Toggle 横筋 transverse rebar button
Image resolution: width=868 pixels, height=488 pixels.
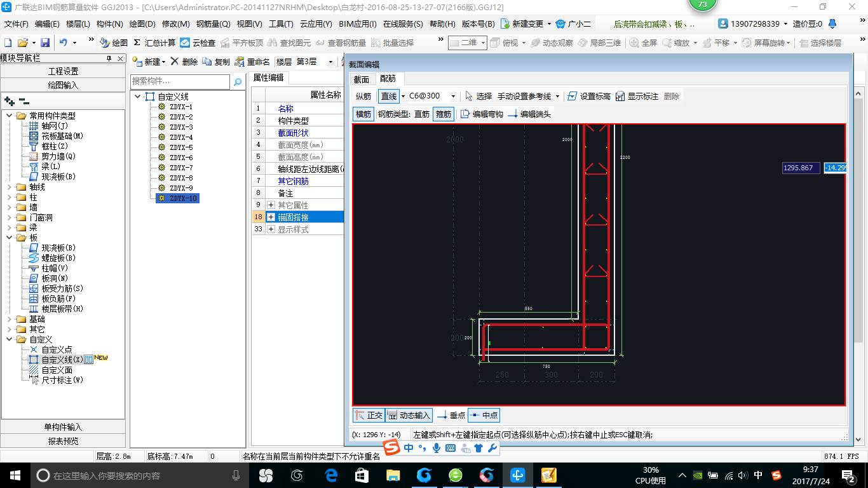[x=363, y=114]
